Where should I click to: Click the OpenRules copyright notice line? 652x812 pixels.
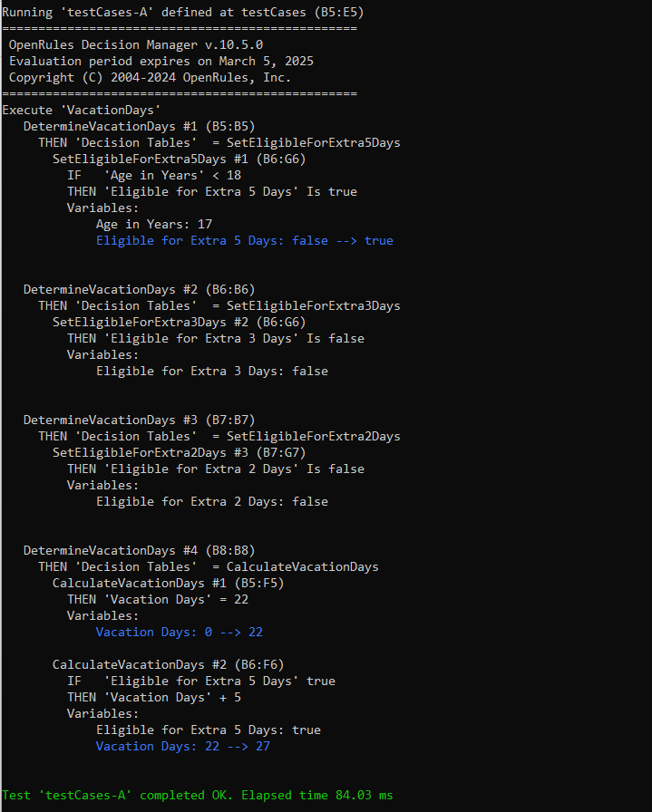tap(151, 77)
